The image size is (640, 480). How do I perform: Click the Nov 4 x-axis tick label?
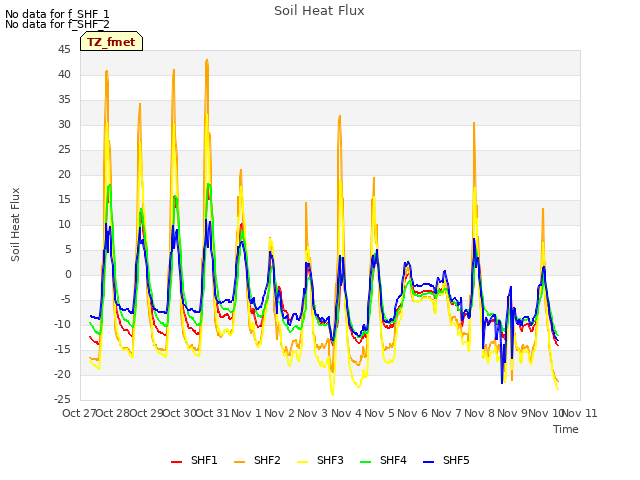346,413
